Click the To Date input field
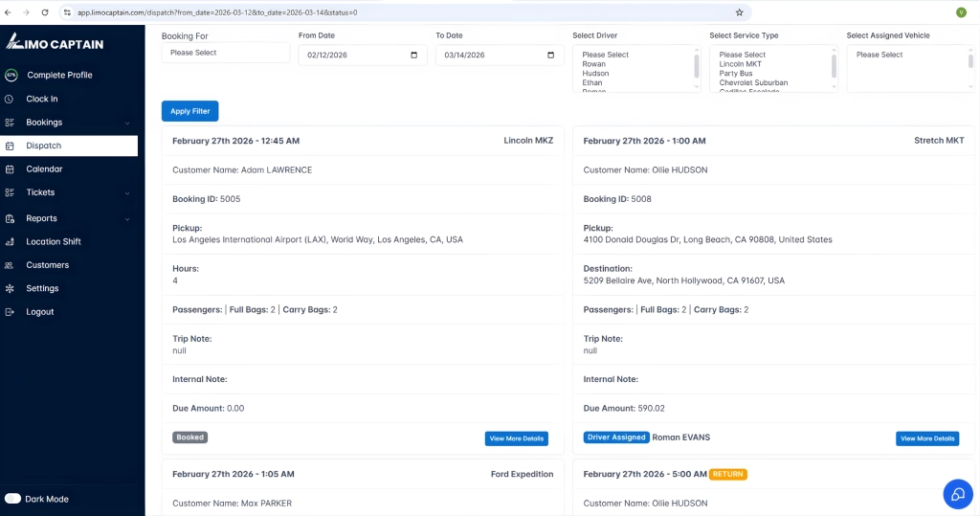The image size is (980, 516). (x=488, y=56)
